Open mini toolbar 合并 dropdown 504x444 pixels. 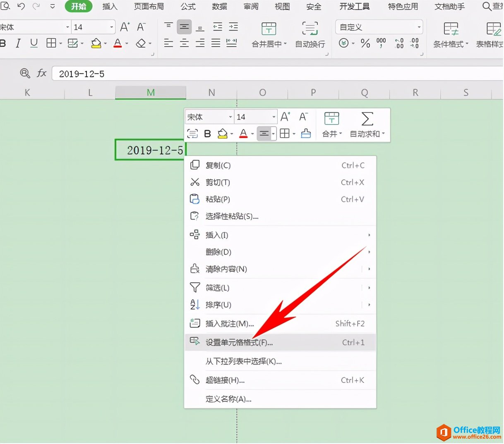point(332,125)
